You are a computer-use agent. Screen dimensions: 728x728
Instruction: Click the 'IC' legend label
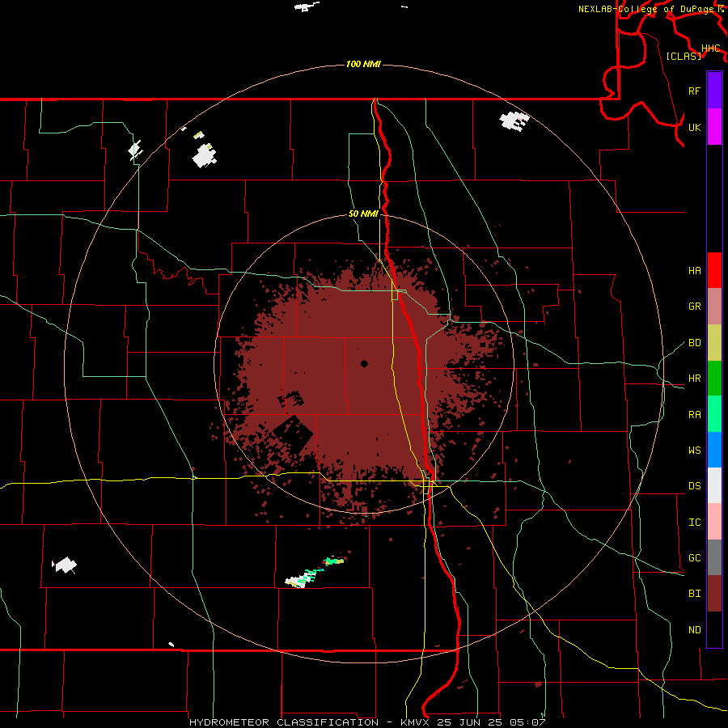point(694,523)
